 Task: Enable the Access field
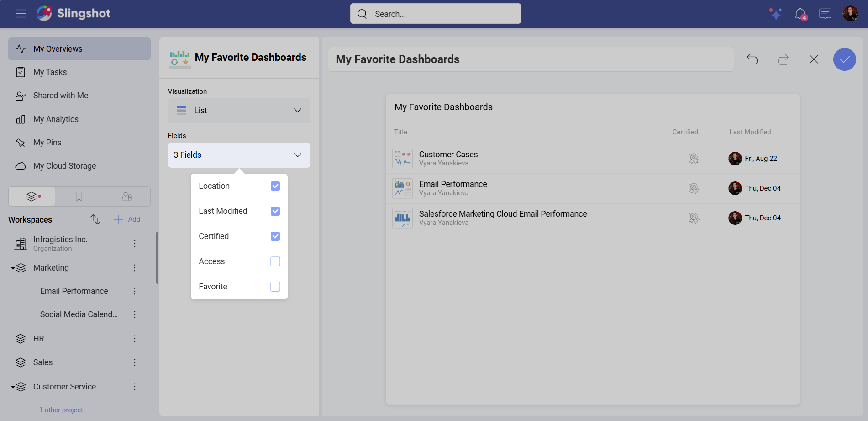[275, 261]
